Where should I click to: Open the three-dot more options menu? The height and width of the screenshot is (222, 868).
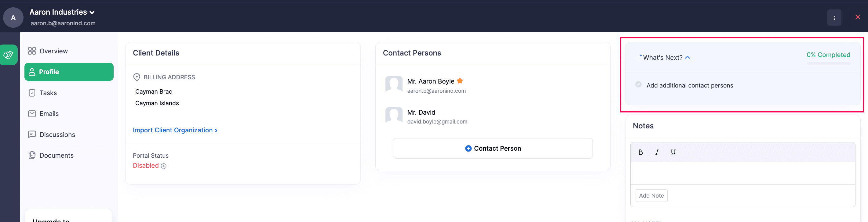pos(834,18)
